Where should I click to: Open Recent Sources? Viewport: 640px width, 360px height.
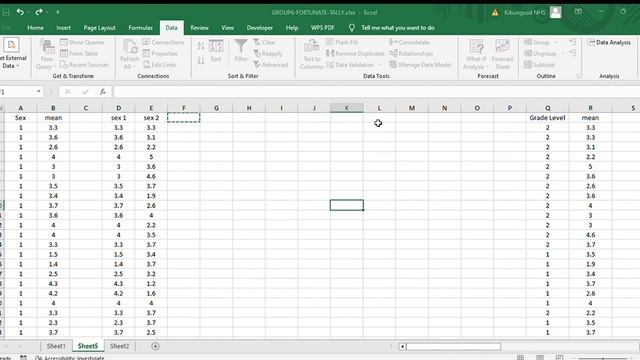84,64
